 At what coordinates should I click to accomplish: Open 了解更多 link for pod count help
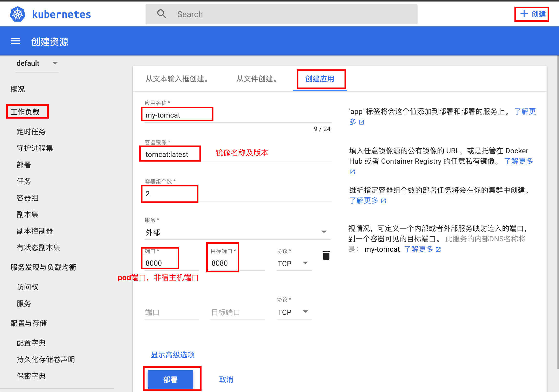pyautogui.click(x=364, y=201)
